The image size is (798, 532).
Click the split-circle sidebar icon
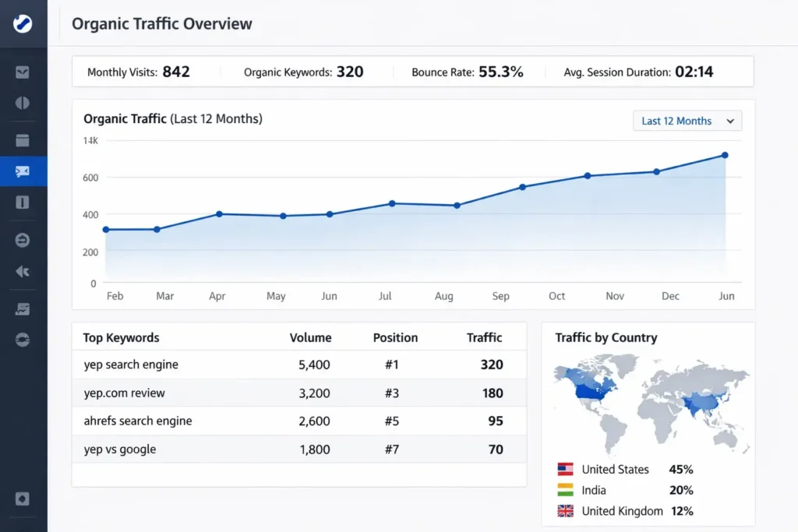(x=23, y=103)
